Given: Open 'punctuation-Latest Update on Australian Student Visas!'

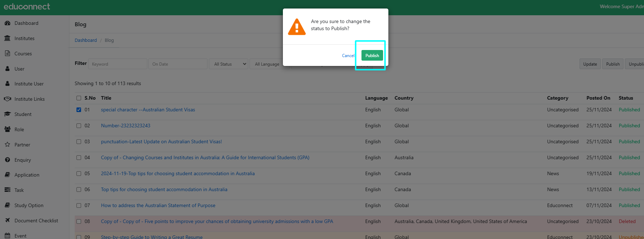Looking at the screenshot, I should click(x=161, y=141).
